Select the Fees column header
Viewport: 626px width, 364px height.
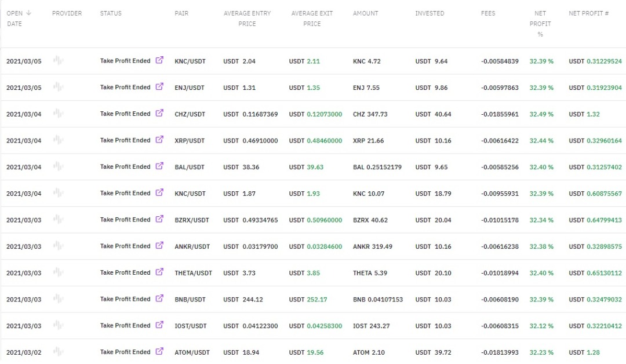tap(488, 13)
